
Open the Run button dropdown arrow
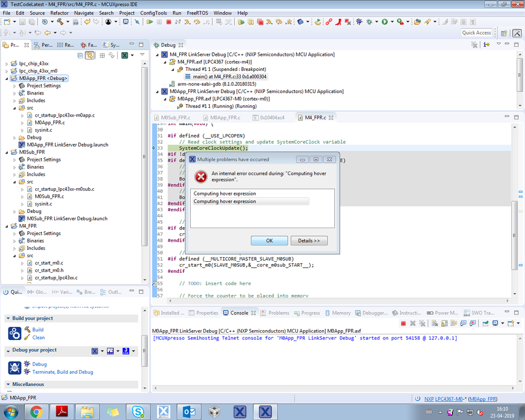coord(392,22)
